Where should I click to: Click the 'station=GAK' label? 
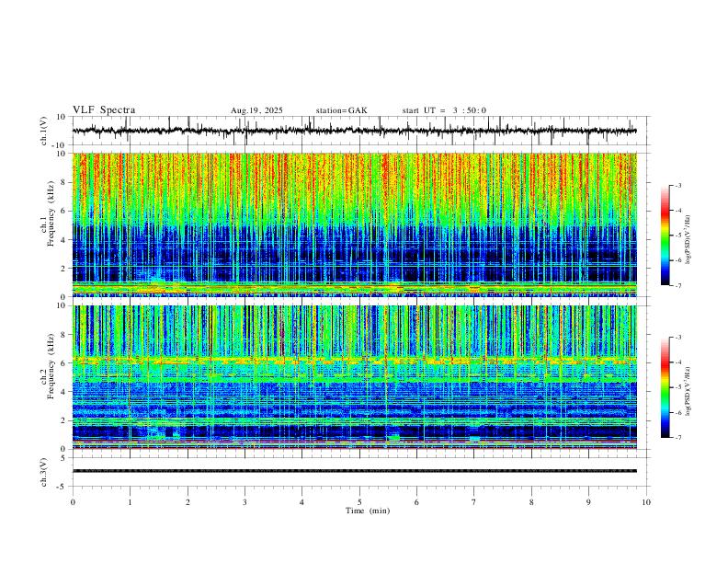tap(341, 110)
